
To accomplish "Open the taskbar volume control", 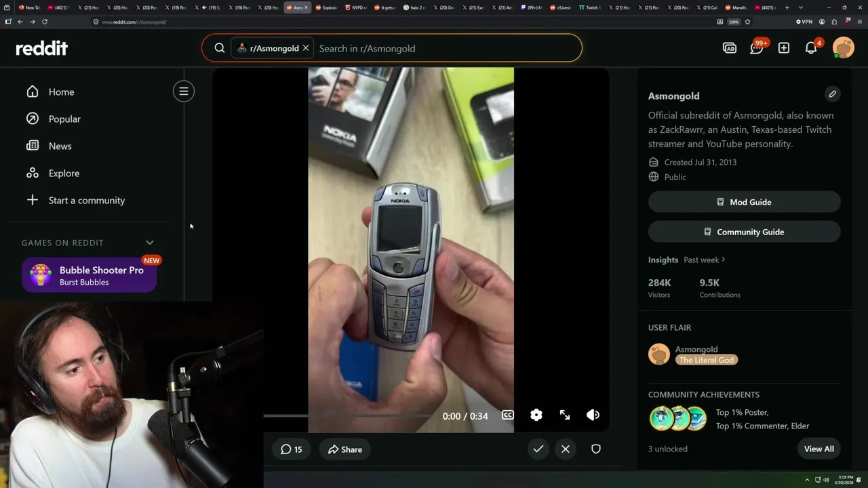I will coord(826,480).
